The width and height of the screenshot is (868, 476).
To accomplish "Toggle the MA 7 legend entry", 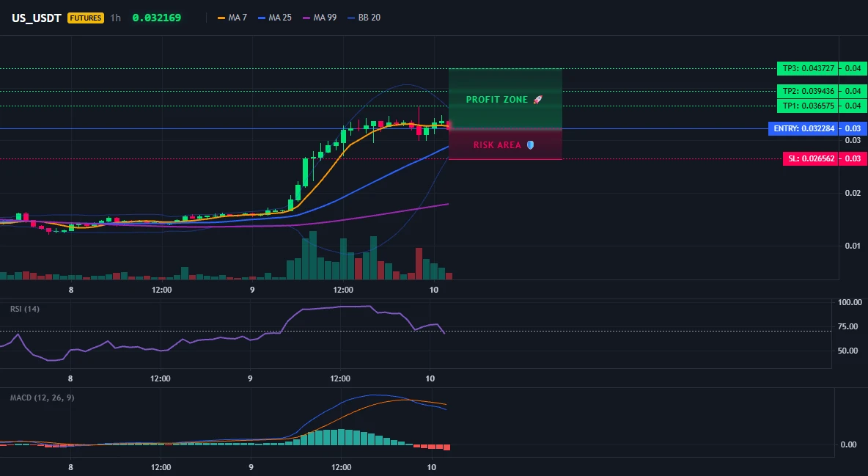I will click(232, 18).
